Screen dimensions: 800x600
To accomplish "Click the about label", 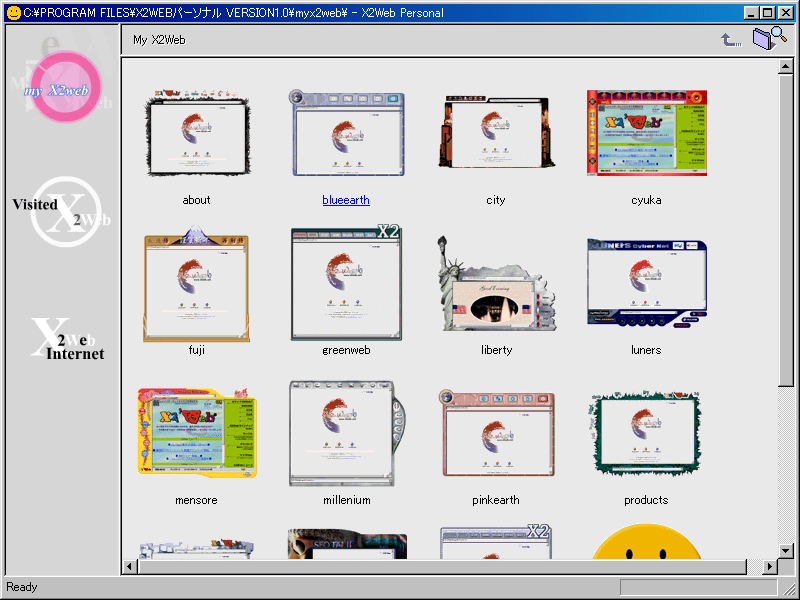I will (x=196, y=200).
